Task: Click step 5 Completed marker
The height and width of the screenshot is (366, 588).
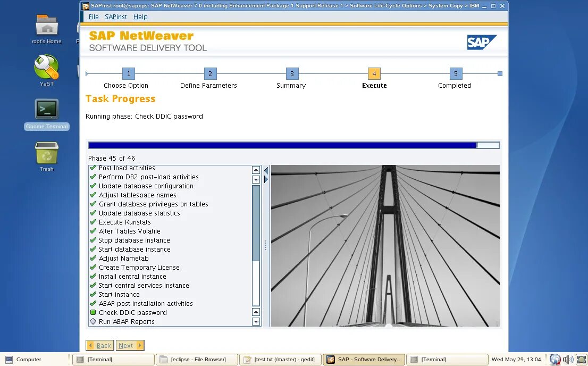Action: (456, 73)
